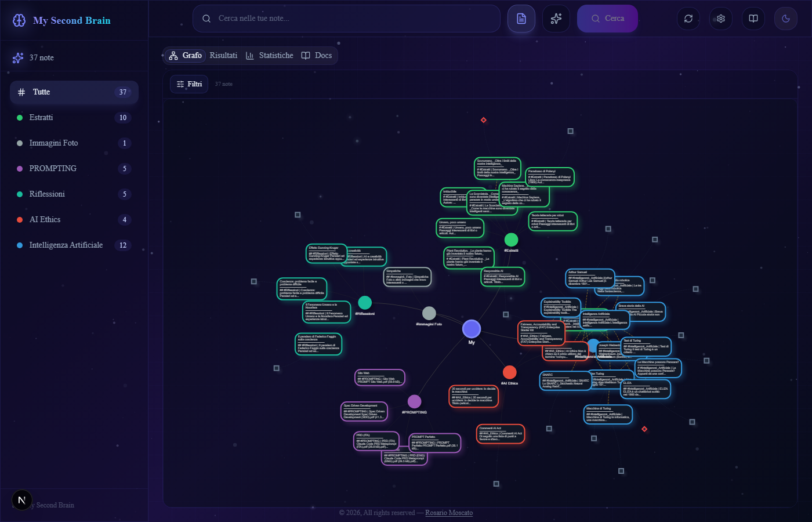Screen dimensions: 812x522
Task: Click the Next.js N badge icon
Action: pos(22,500)
